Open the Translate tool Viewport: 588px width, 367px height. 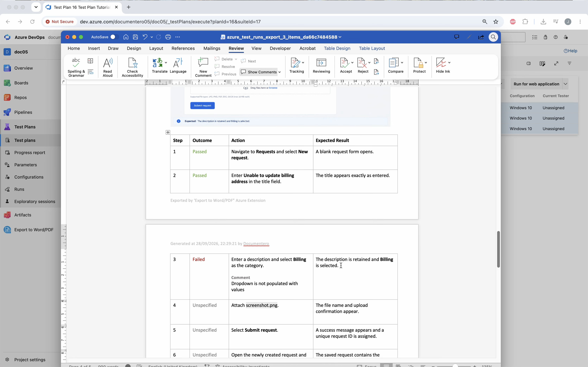(x=158, y=65)
